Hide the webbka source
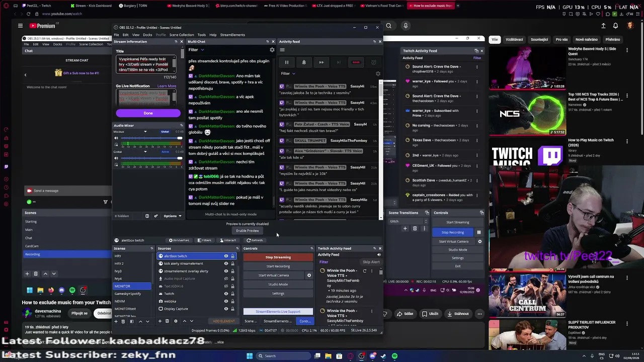 [x=226, y=301]
